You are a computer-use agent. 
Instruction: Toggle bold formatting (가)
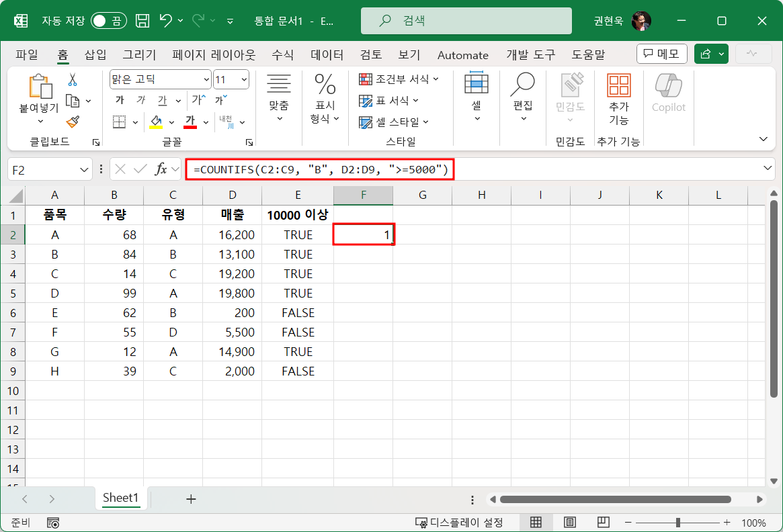point(120,100)
